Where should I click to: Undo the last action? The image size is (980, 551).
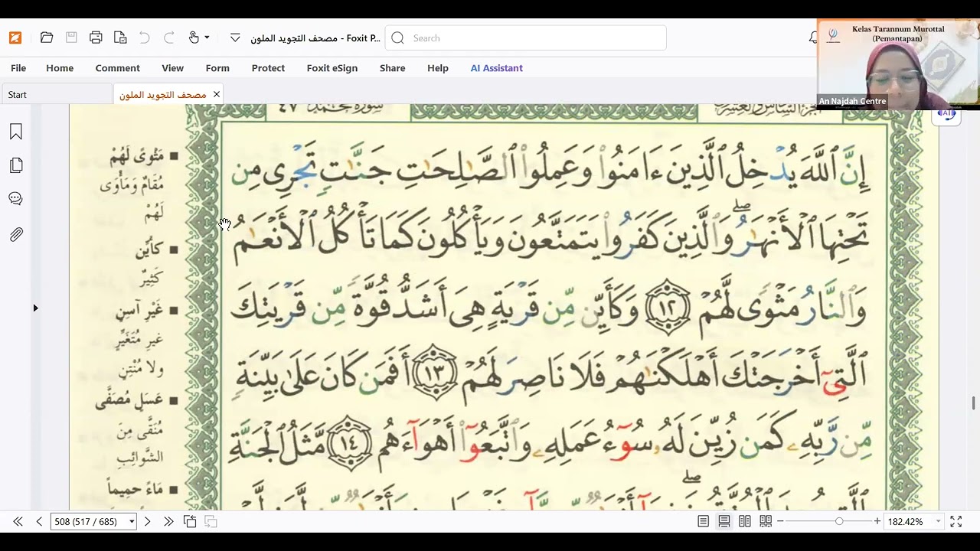145,37
